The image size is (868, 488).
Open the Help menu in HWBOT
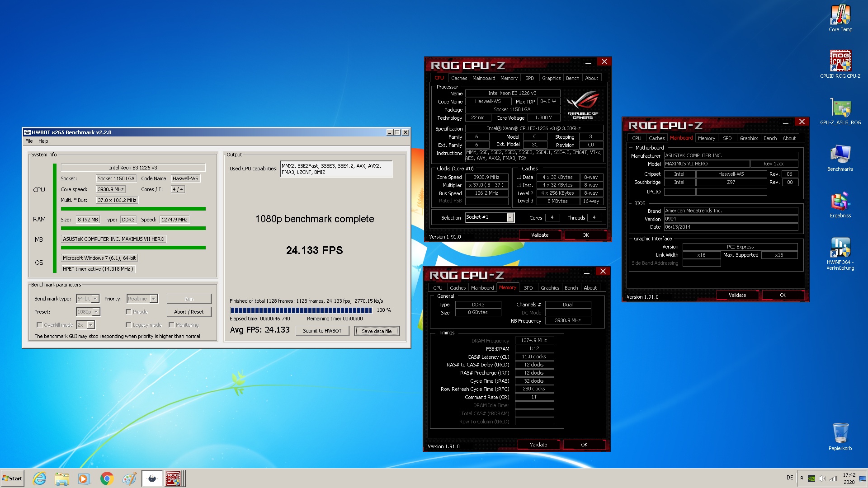[43, 141]
